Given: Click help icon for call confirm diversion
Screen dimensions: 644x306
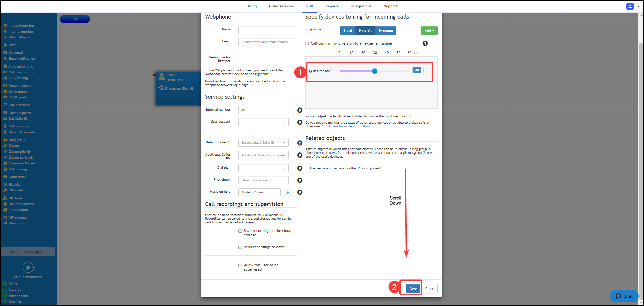Looking at the screenshot, I should pos(425,43).
